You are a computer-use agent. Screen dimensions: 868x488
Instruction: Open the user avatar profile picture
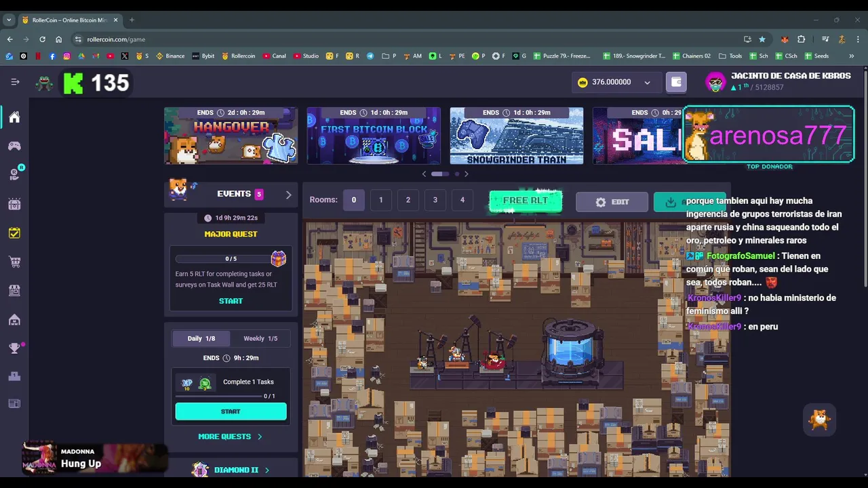[x=715, y=82]
